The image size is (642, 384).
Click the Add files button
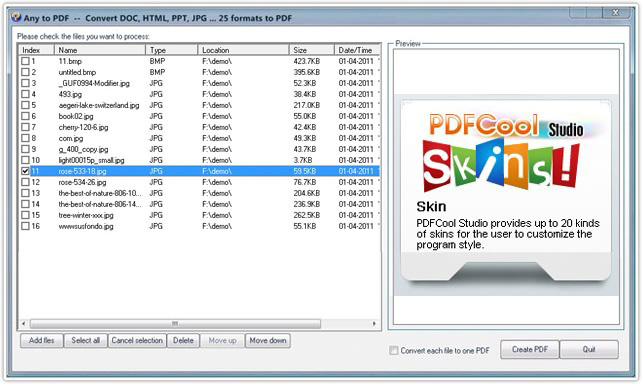tap(42, 341)
